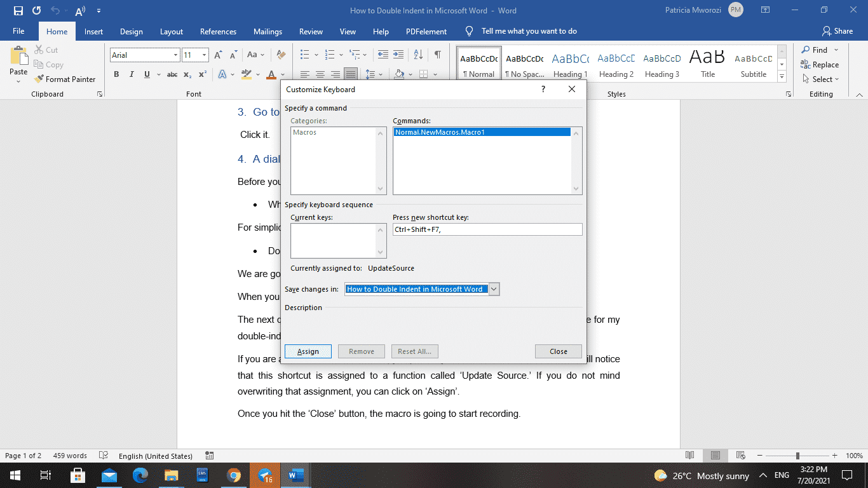
Task: Click Replace in Editing group
Action: [820, 65]
